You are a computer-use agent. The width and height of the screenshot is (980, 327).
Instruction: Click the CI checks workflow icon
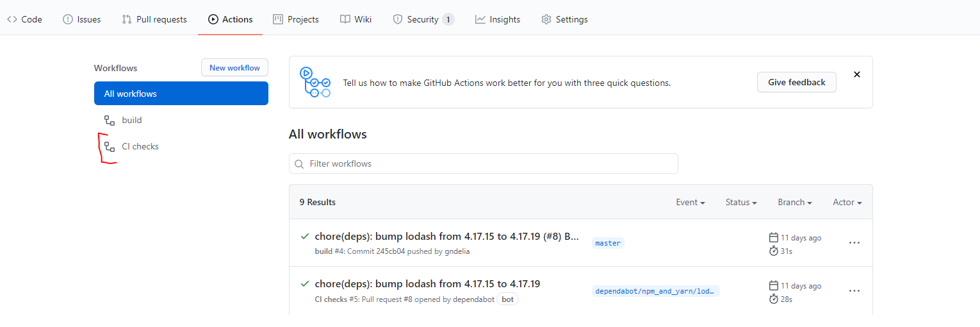pyautogui.click(x=110, y=146)
